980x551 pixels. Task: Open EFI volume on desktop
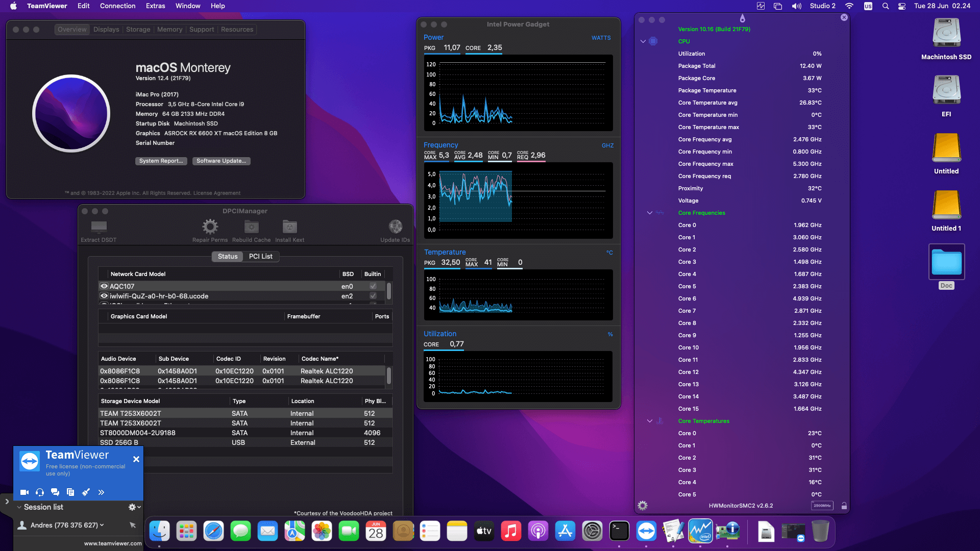click(946, 96)
